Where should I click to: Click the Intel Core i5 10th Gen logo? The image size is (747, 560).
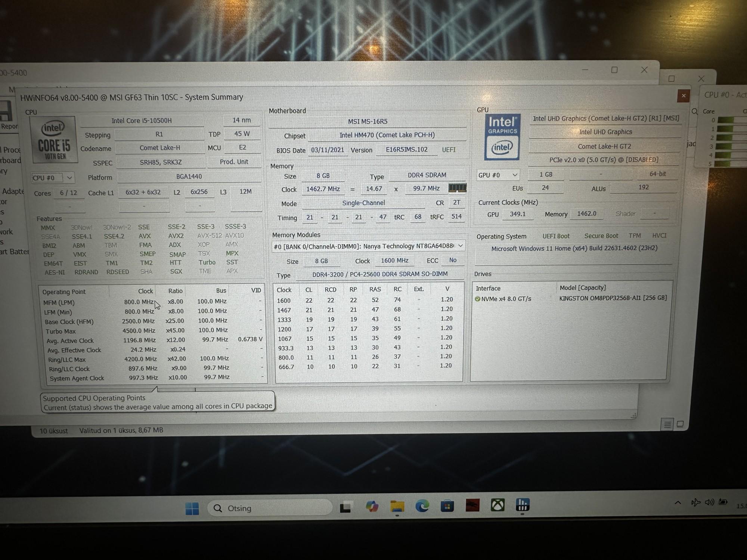[x=55, y=140]
